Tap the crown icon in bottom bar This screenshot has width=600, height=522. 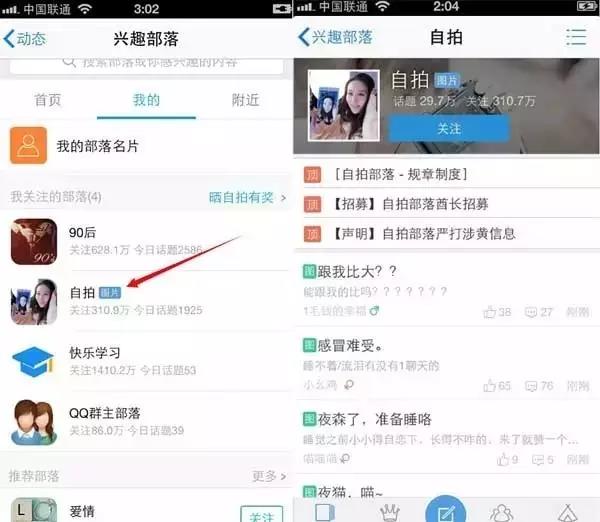coord(388,512)
